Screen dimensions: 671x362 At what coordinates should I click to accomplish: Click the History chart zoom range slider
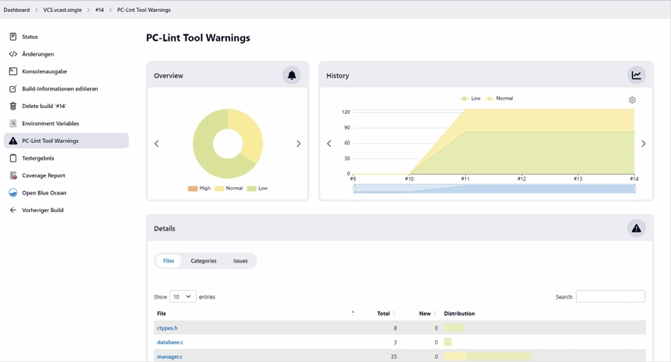[x=494, y=189]
